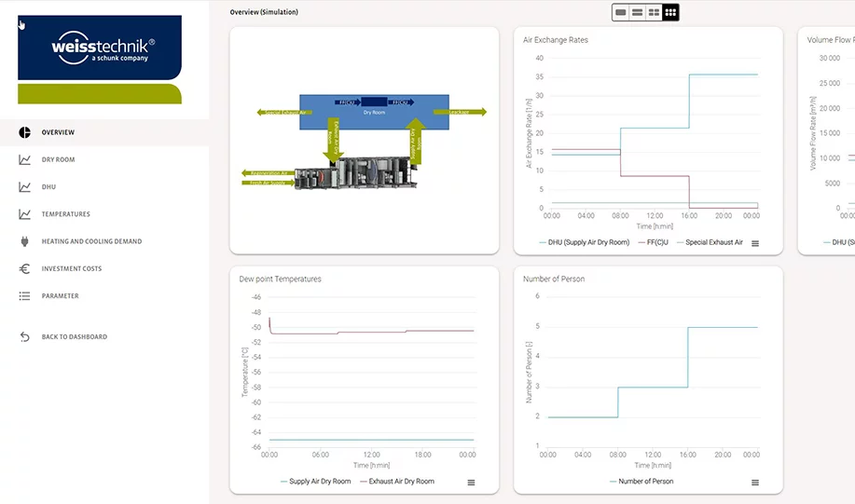This screenshot has width=855, height=504.
Task: Switch to single-column layout view
Action: (x=621, y=12)
